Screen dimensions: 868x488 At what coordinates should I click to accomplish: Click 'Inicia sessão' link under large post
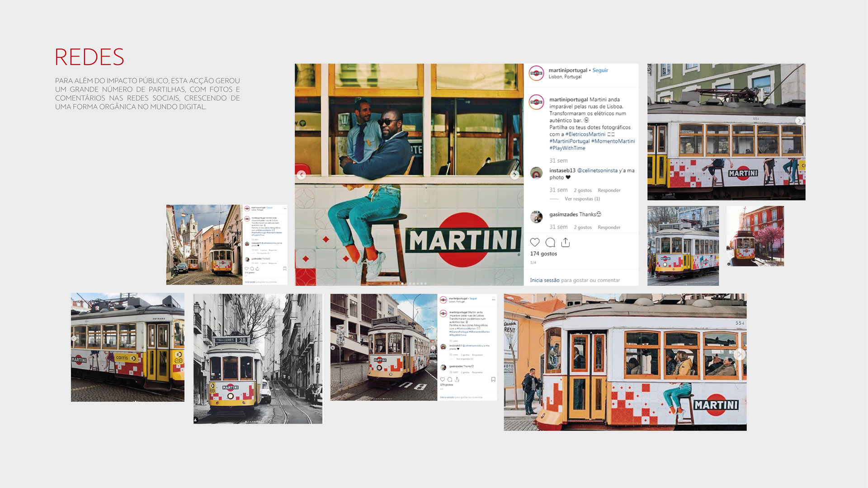(544, 280)
